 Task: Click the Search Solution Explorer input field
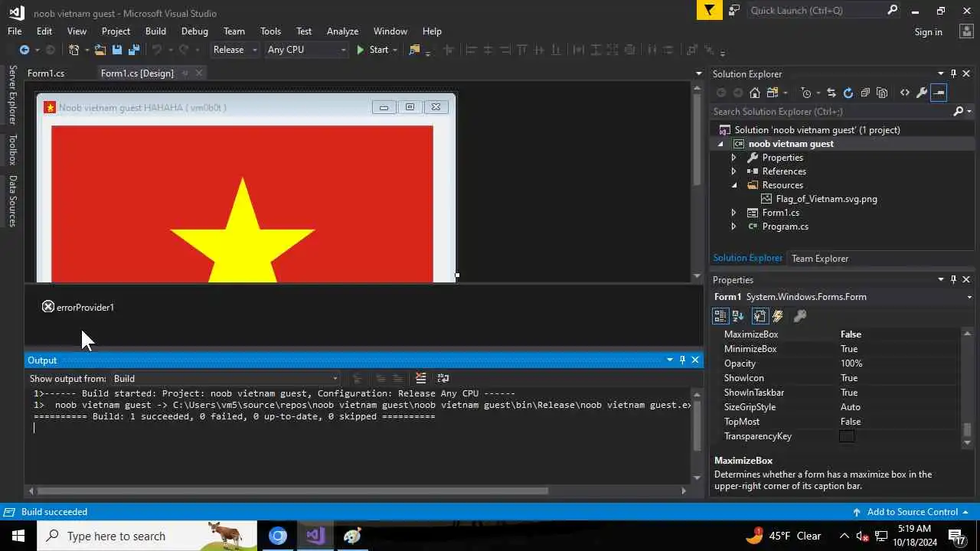(x=831, y=112)
